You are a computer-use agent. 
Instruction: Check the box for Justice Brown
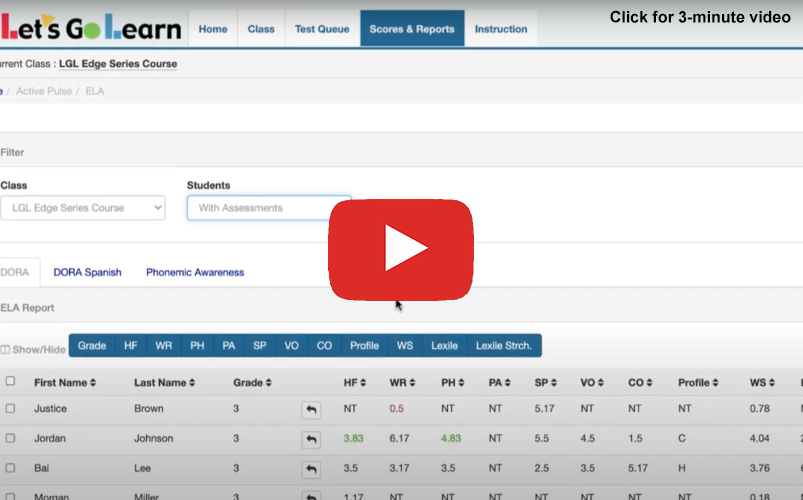[x=10, y=408]
